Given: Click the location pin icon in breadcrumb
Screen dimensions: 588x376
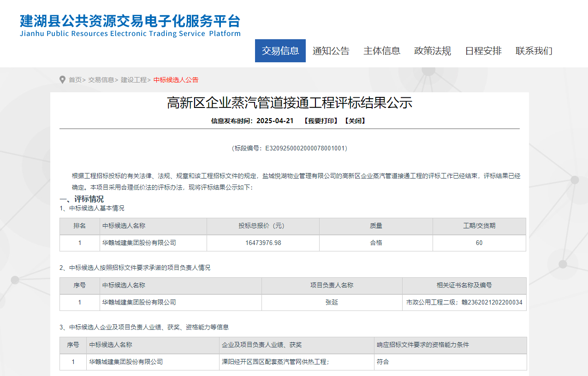Looking at the screenshot, I should pyautogui.click(x=62, y=80).
